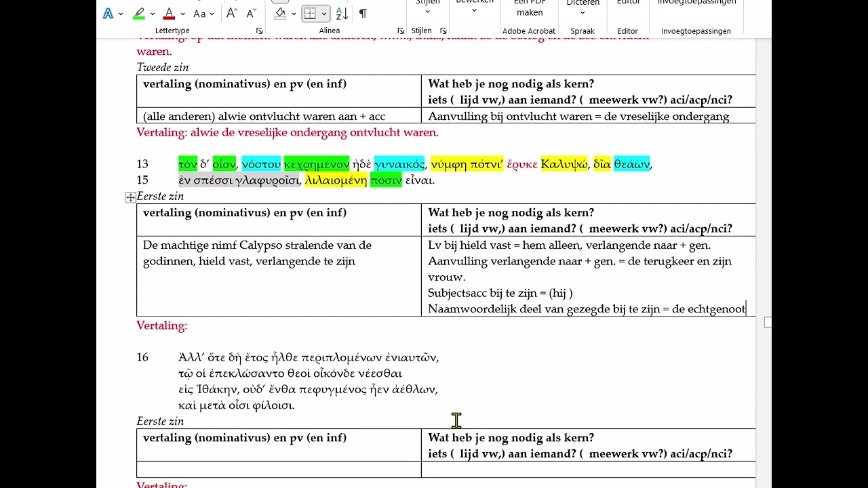Screen dimensions: 868x488
Task: Open the font color dropdown arrow
Action: click(x=182, y=14)
